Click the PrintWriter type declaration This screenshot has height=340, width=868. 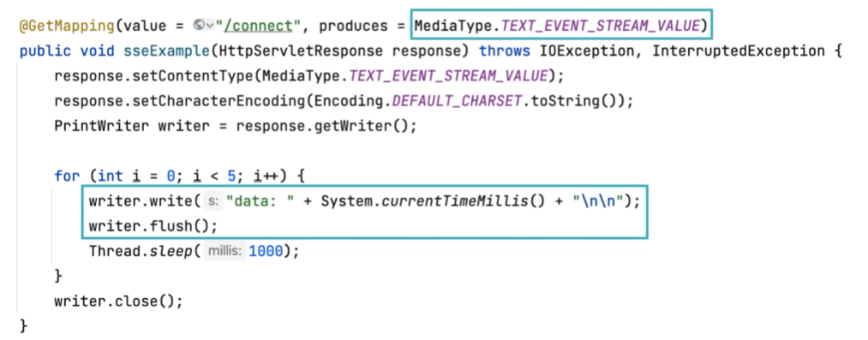click(x=102, y=126)
